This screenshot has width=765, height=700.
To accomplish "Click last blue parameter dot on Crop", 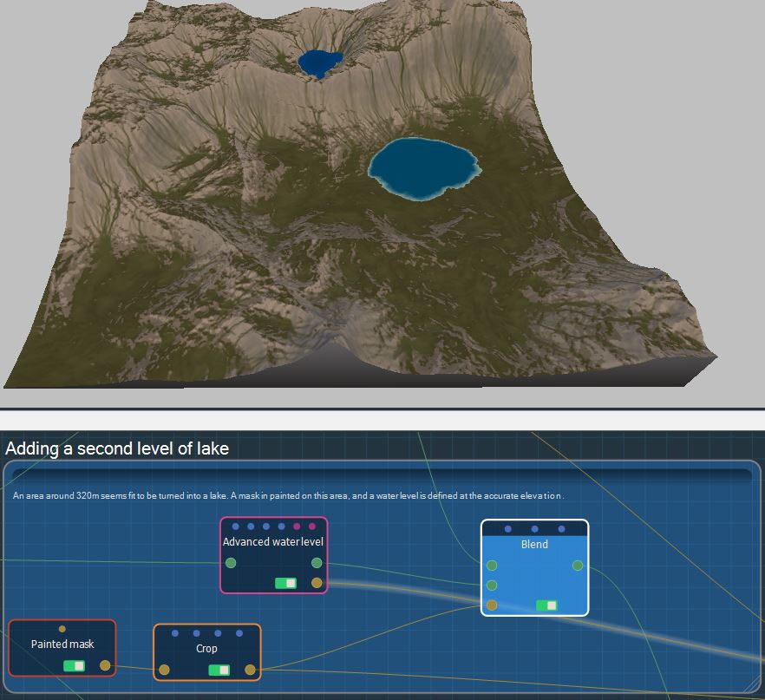I will [239, 633].
